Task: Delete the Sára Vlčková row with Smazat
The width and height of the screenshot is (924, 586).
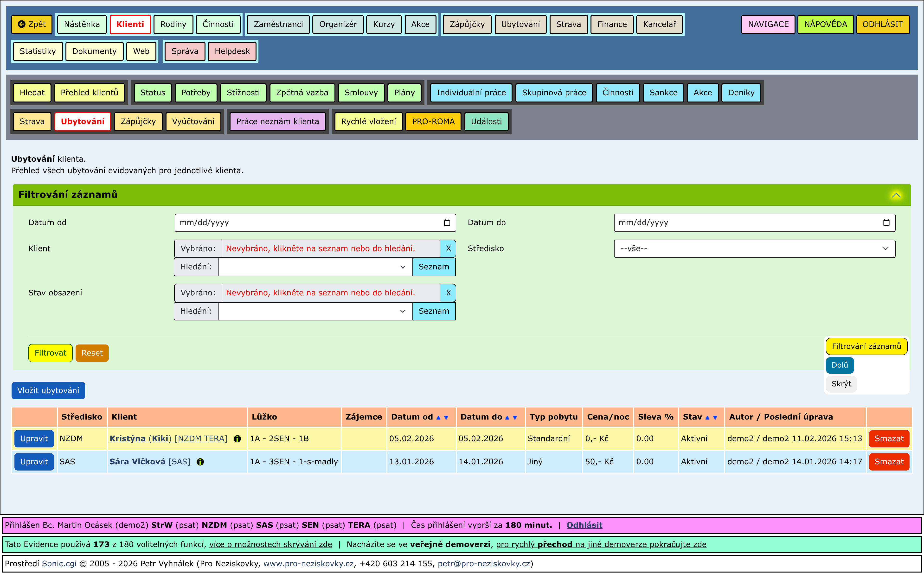Action: pyautogui.click(x=889, y=462)
